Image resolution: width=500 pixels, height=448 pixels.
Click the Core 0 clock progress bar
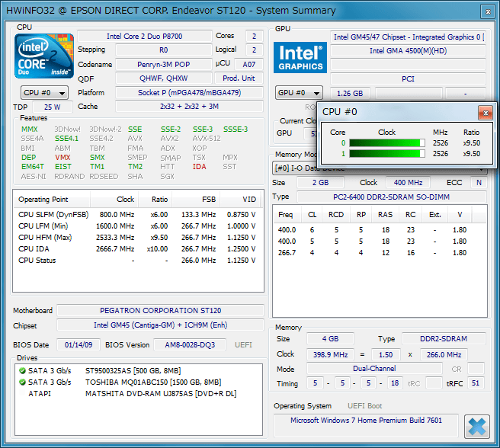(387, 142)
